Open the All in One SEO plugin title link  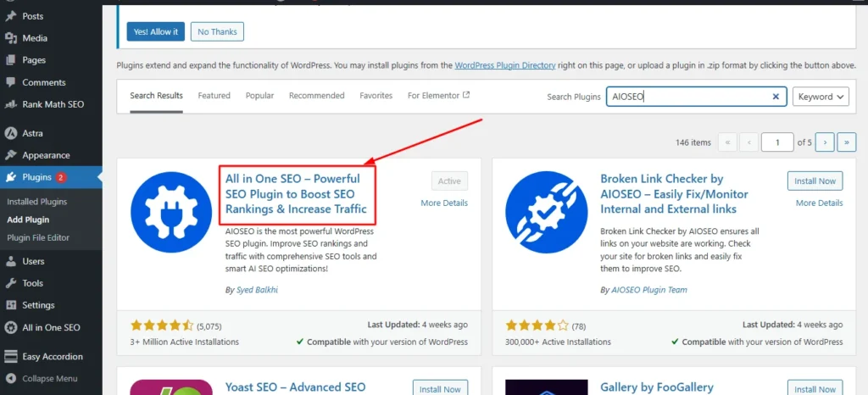point(296,194)
